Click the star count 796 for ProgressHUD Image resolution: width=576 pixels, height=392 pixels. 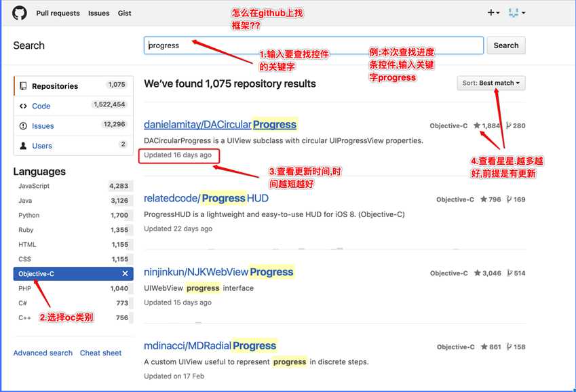[491, 199]
